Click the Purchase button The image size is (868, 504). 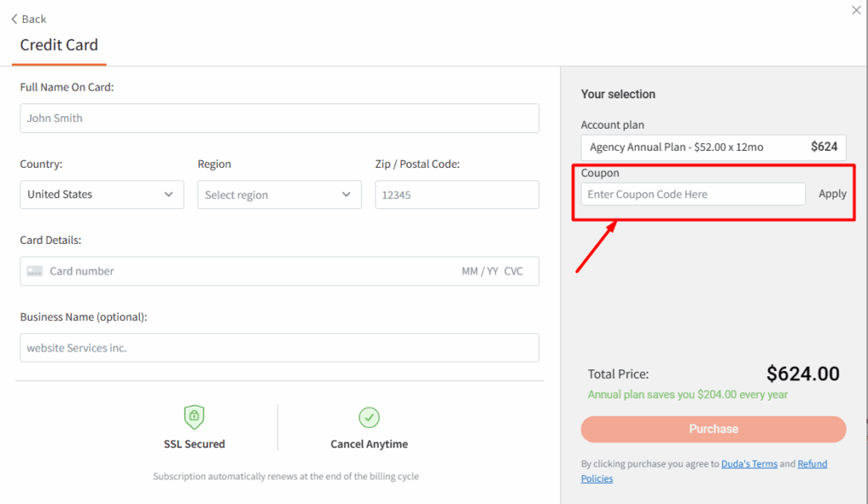[x=714, y=429]
